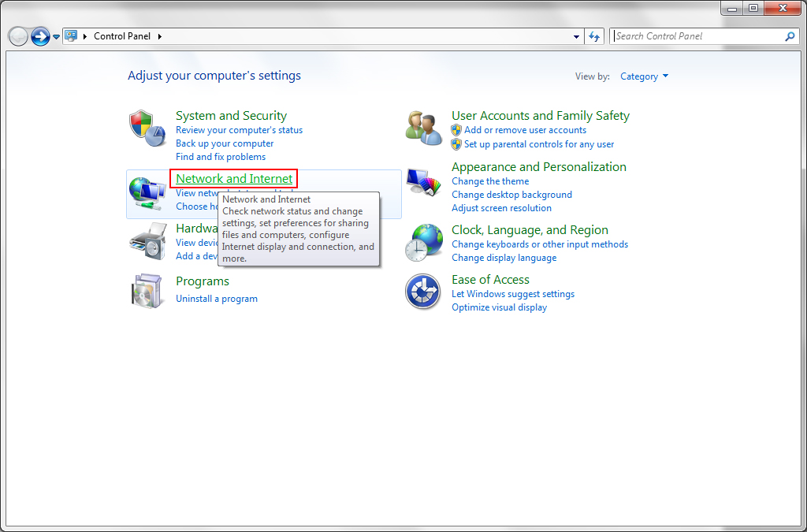Viewport: 807px width, 532px height.
Task: Open the Network and Internet link
Action: coord(233,178)
